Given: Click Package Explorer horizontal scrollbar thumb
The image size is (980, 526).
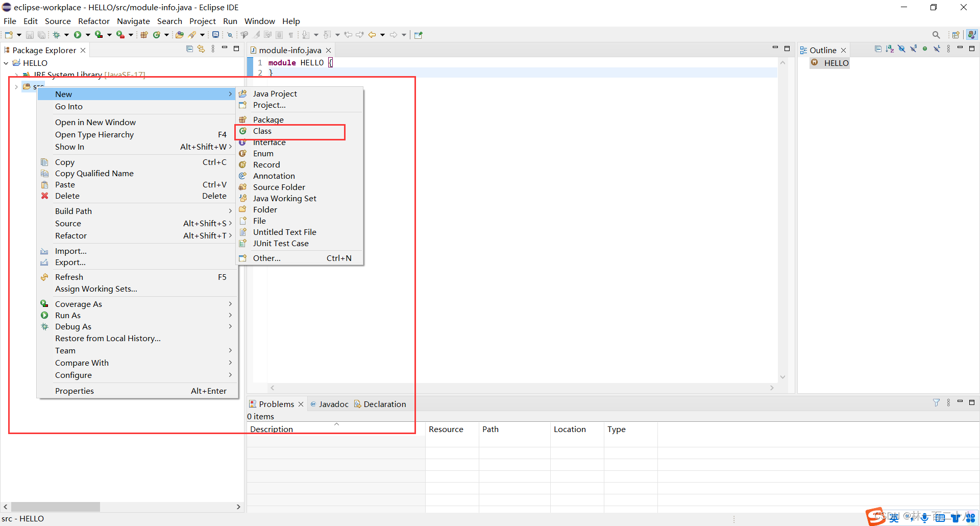Looking at the screenshot, I should point(56,507).
